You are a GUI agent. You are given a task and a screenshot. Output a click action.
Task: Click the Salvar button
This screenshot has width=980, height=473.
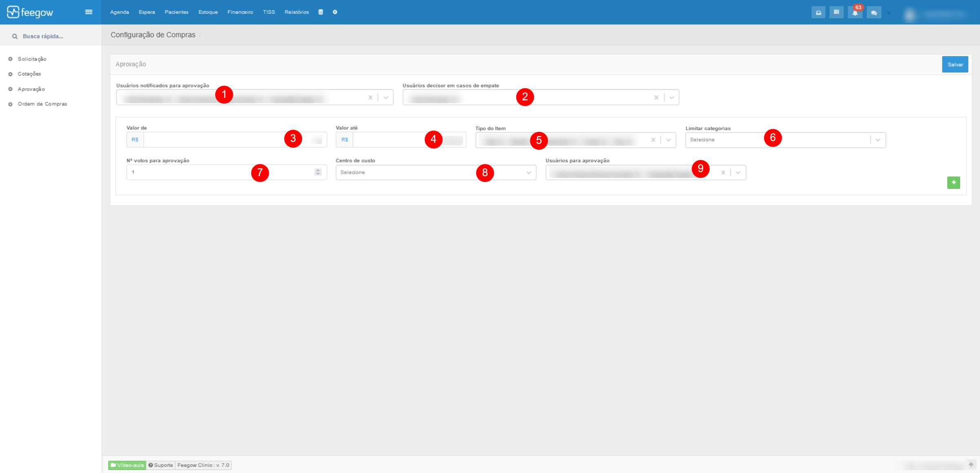[955, 64]
